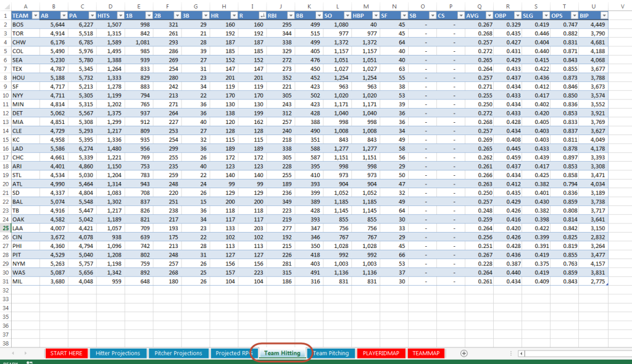Open the Hitter Projections sheet tab

[x=118, y=354]
